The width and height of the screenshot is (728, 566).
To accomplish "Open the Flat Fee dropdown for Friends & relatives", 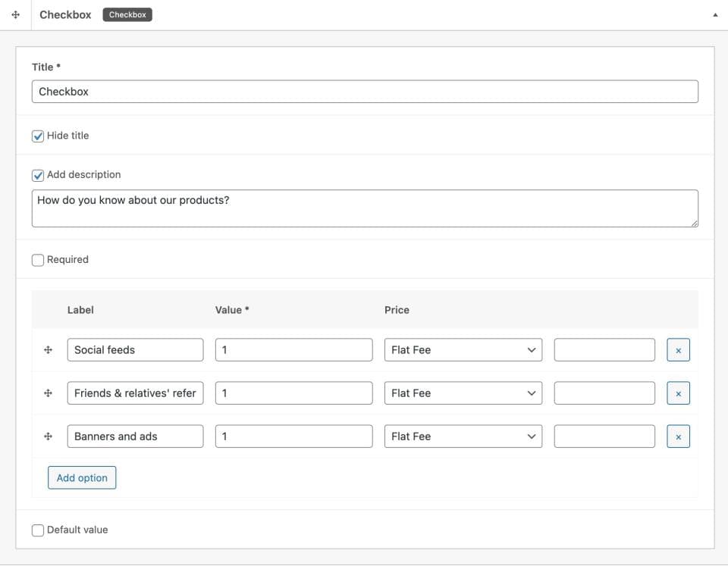I will point(463,393).
